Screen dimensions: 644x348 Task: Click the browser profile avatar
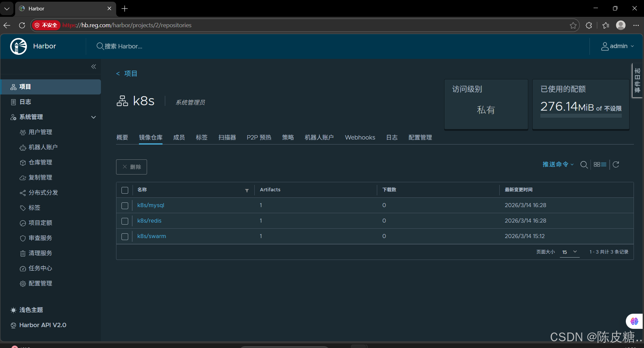(x=621, y=25)
